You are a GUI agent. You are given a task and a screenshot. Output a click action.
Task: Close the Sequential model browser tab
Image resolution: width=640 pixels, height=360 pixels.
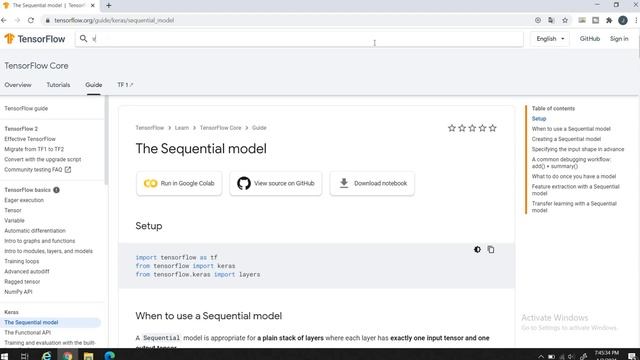pyautogui.click(x=93, y=5)
